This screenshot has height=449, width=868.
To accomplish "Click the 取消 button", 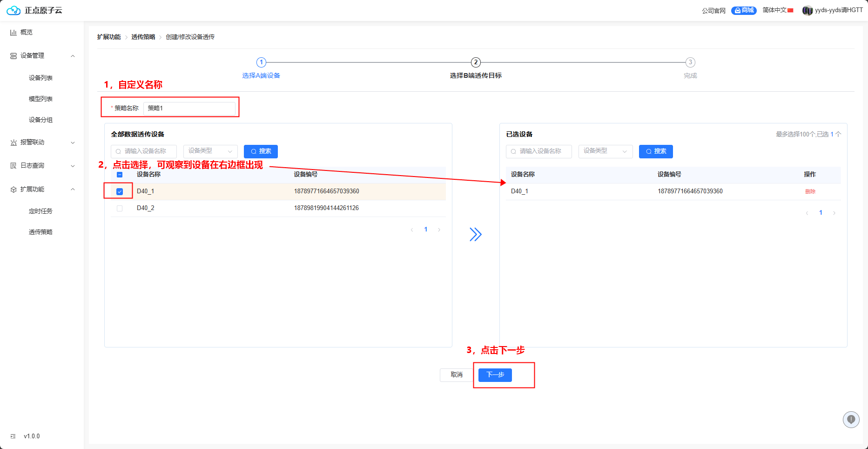I will pos(457,375).
